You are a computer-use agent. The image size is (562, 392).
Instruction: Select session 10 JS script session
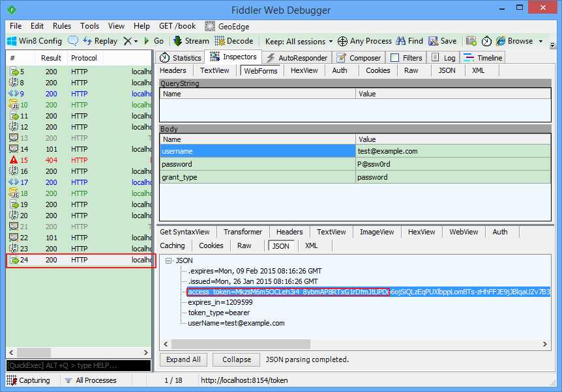(79, 105)
